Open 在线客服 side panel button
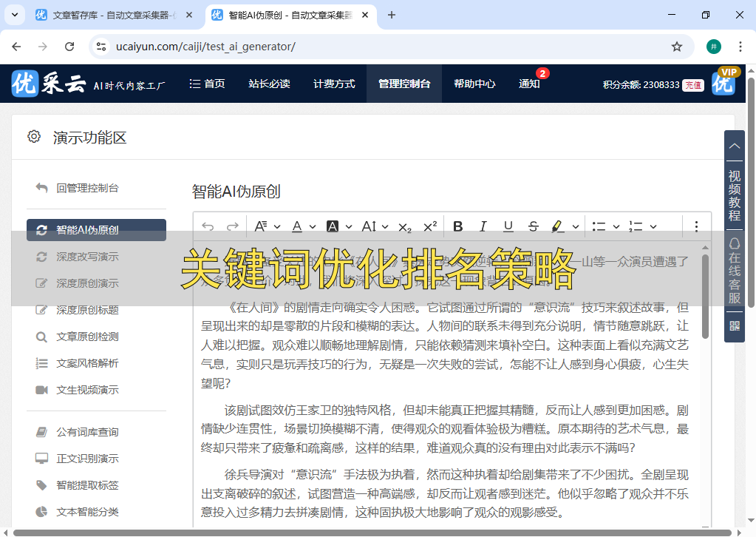Viewport: 756px width, 537px height. point(735,271)
